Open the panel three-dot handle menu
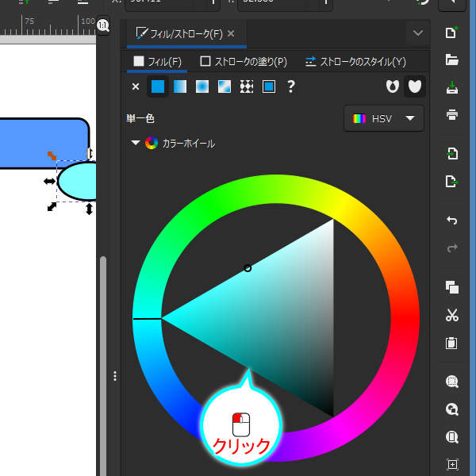The image size is (476, 476). pos(115,376)
